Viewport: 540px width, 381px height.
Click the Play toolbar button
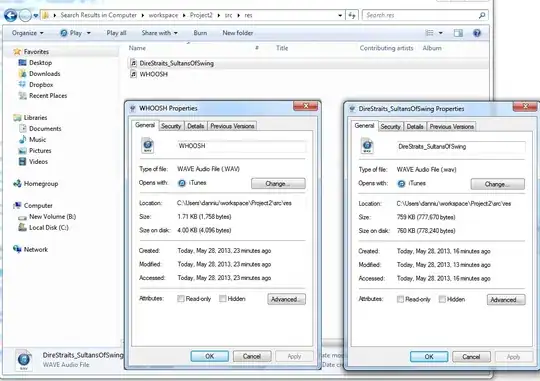click(71, 33)
